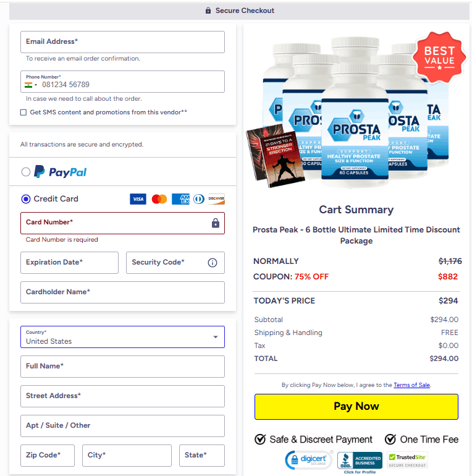The height and width of the screenshot is (476, 472).
Task: Select the Credit Card radio button
Action: 26,199
